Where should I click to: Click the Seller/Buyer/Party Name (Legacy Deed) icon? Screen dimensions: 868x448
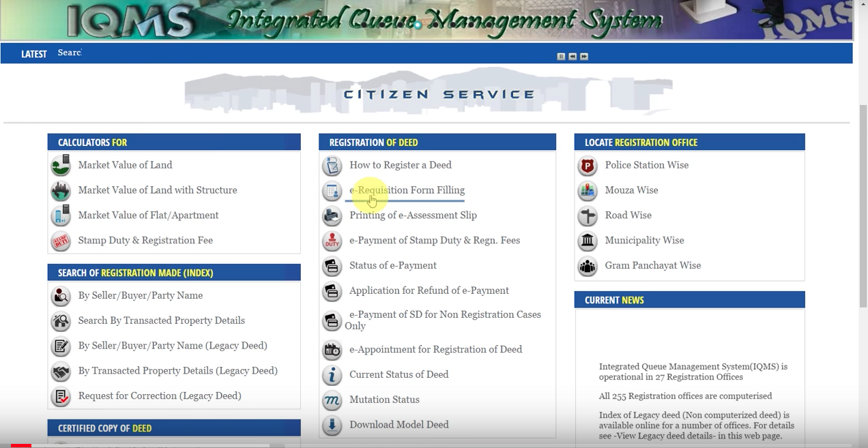coord(61,346)
